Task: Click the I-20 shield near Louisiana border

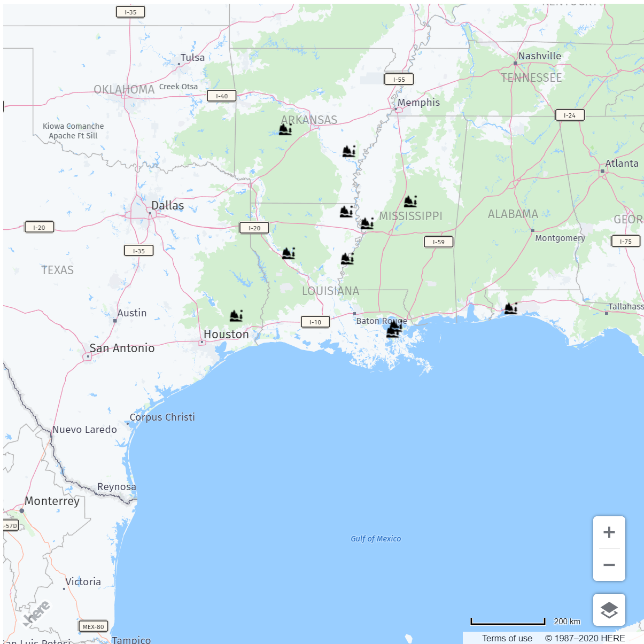Action: (x=254, y=228)
